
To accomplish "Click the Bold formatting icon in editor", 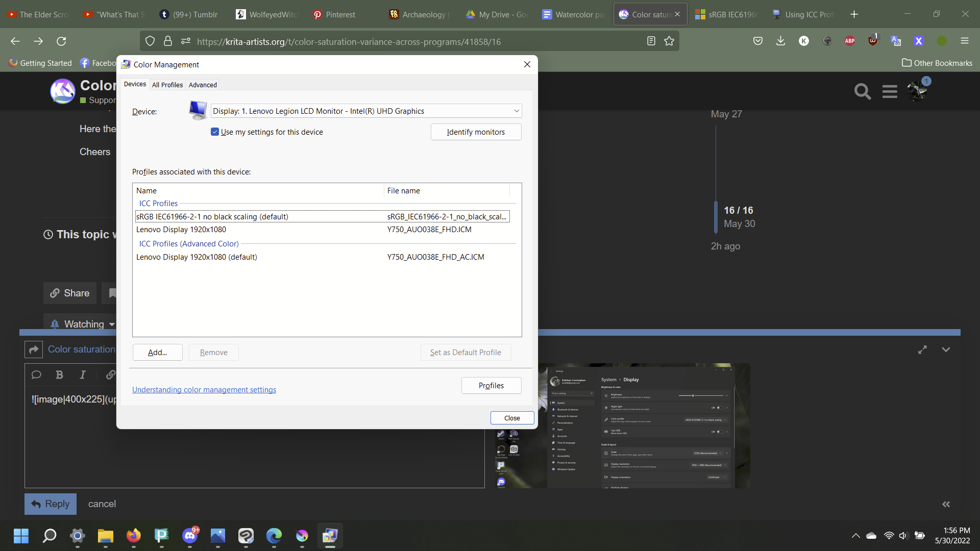I will pyautogui.click(x=59, y=375).
